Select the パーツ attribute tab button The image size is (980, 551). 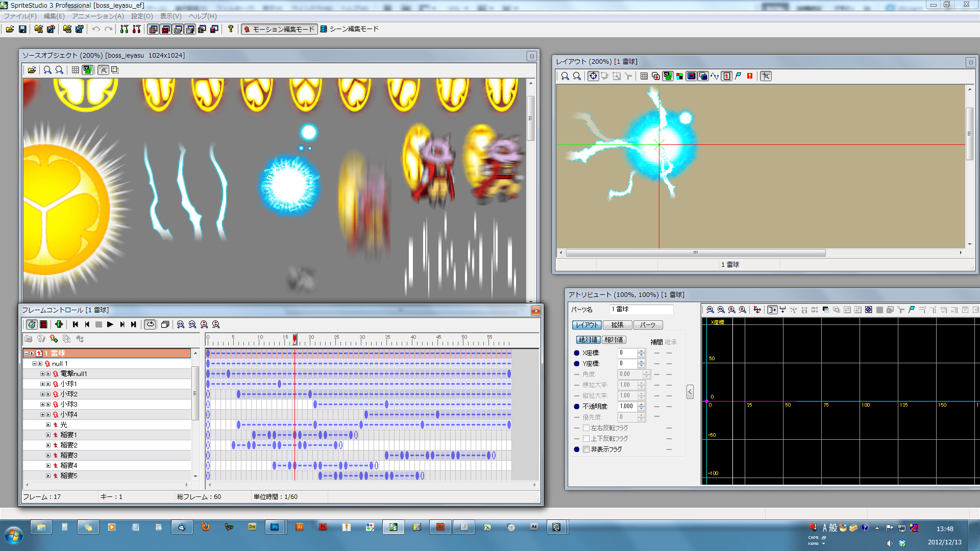[648, 325]
